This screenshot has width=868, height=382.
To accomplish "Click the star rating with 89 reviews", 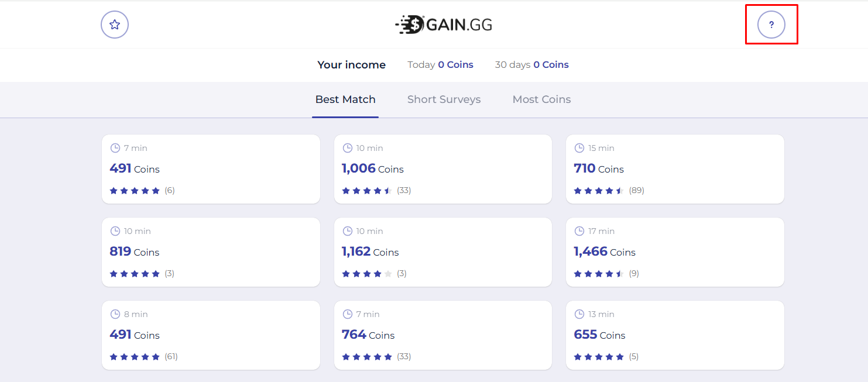I will click(x=599, y=190).
